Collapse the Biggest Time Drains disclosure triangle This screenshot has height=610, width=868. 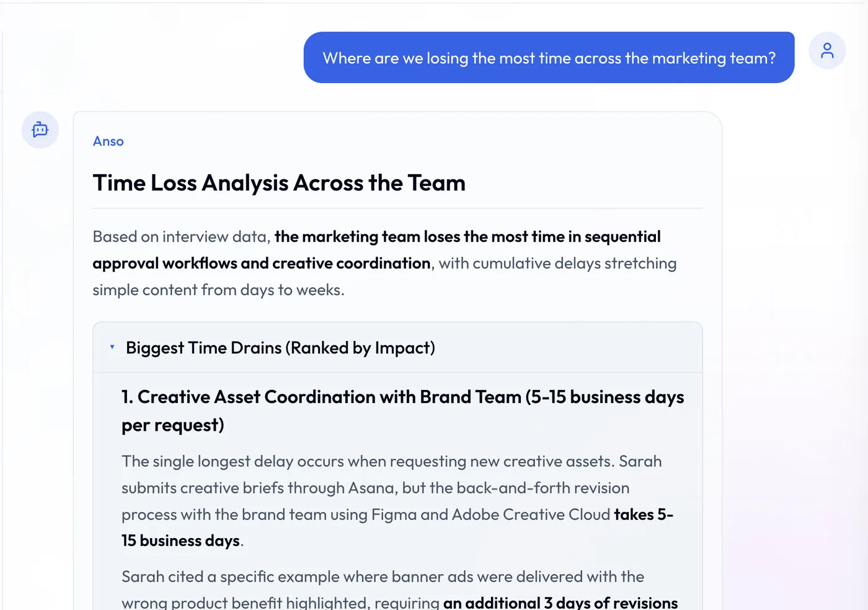(x=112, y=347)
